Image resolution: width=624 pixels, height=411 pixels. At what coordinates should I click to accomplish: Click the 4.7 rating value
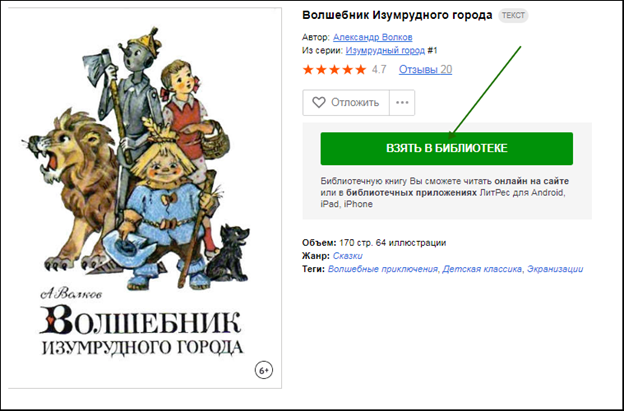tap(379, 70)
